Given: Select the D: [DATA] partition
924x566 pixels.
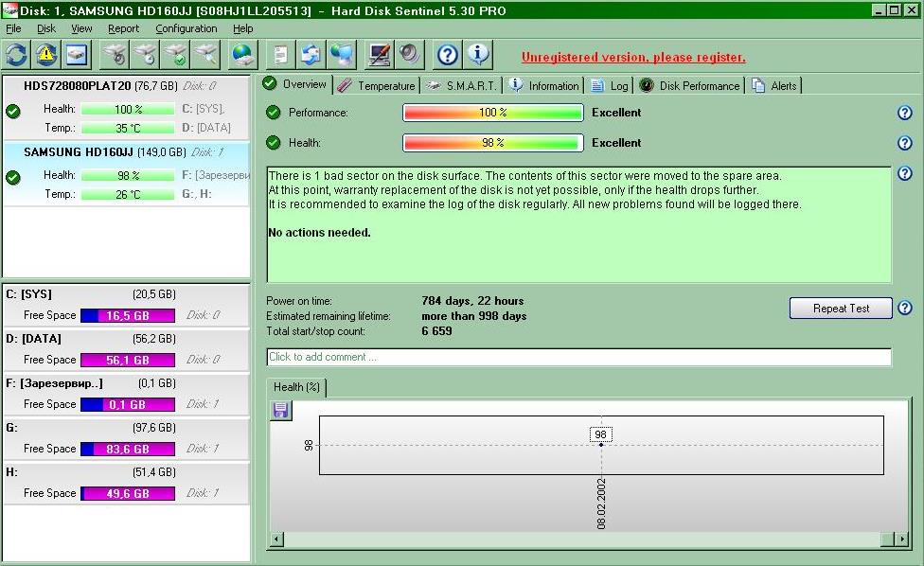Looking at the screenshot, I should point(126,350).
